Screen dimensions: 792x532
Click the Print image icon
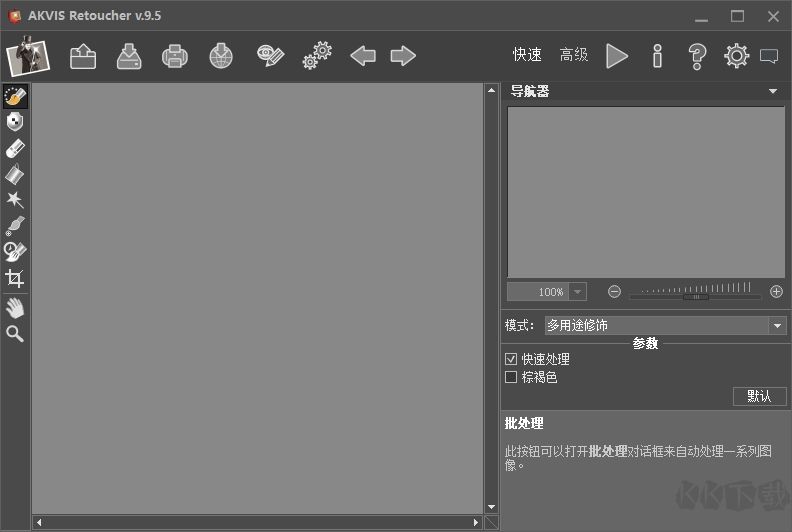175,56
